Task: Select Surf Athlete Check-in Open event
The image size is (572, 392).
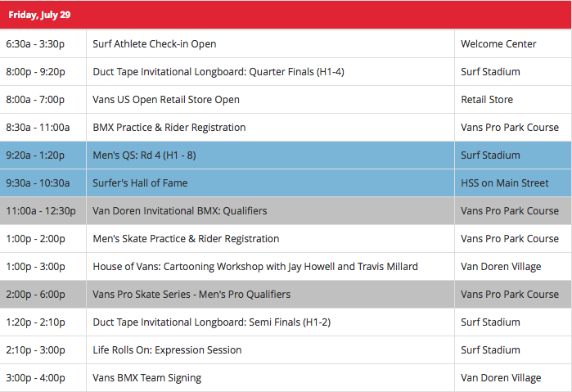Action: click(x=155, y=44)
